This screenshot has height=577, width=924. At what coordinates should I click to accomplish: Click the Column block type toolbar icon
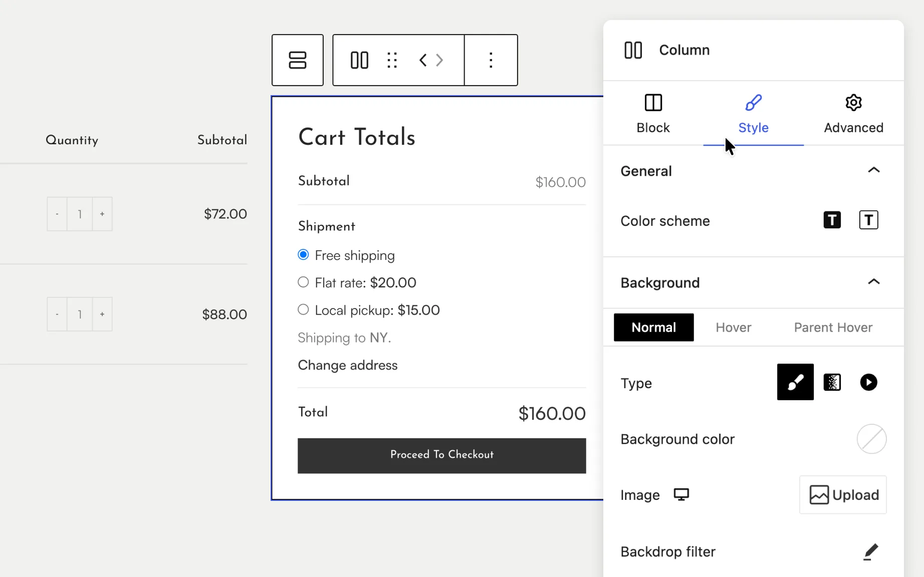(359, 60)
